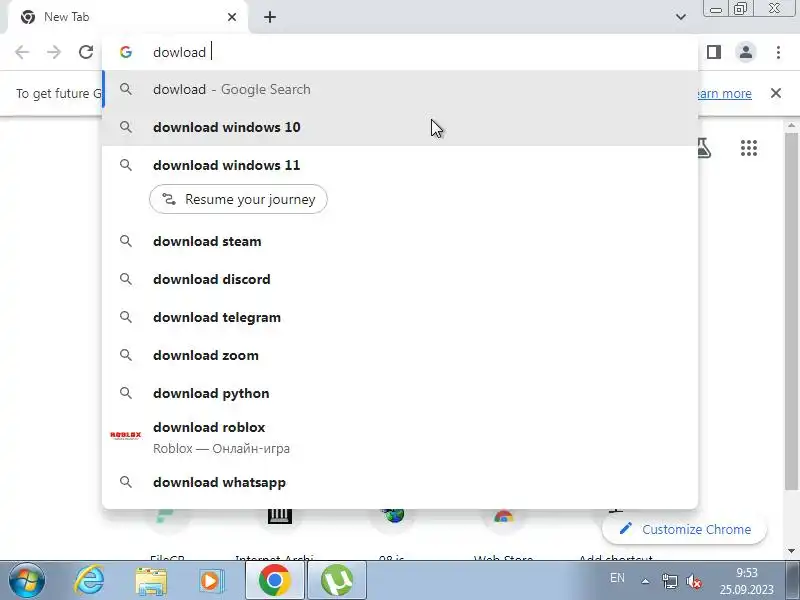The image size is (800, 600).
Task: Click the Roblox logo icon
Action: [x=126, y=435]
